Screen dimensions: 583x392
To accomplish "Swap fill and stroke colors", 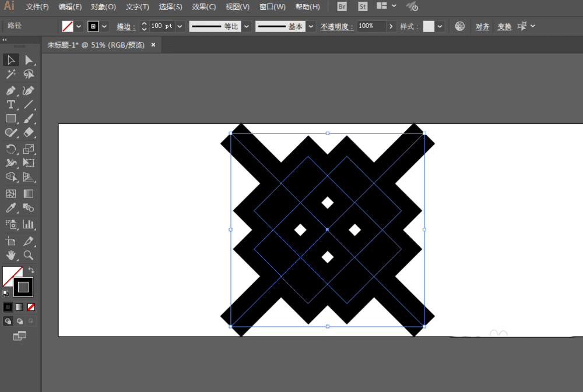I will pyautogui.click(x=31, y=270).
